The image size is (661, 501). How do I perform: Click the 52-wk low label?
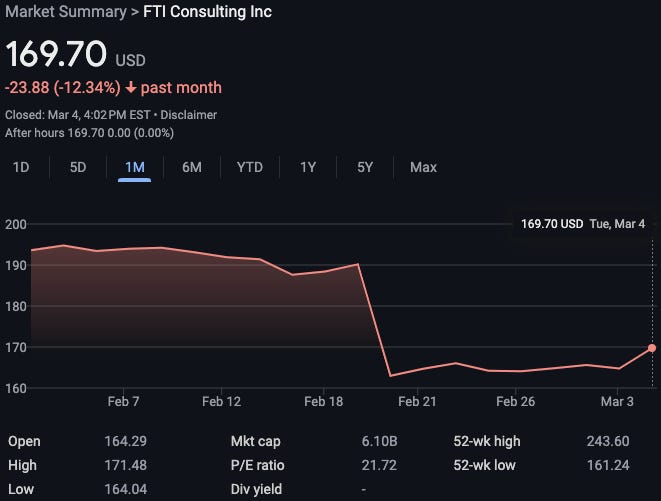[484, 465]
